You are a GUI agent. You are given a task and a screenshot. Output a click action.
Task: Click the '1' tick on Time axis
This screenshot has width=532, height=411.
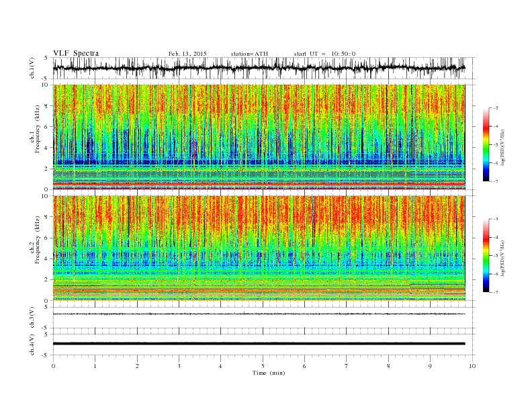pos(95,366)
